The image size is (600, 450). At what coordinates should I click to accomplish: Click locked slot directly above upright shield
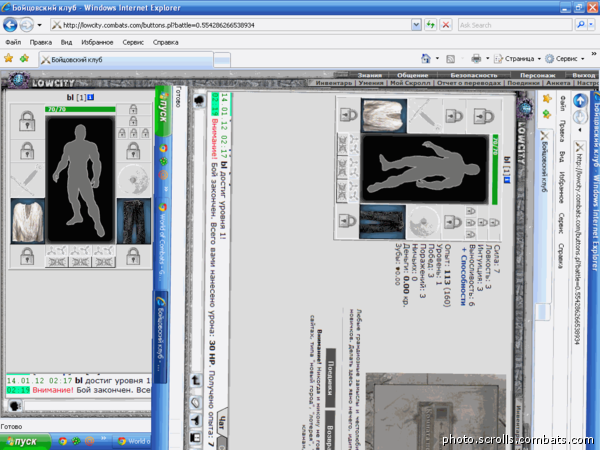[x=134, y=151]
